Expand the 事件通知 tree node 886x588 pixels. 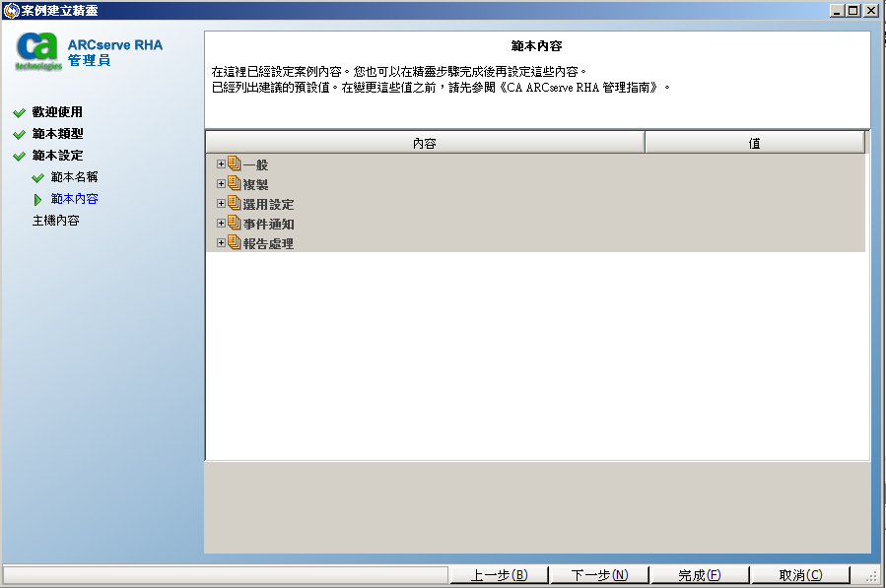221,224
